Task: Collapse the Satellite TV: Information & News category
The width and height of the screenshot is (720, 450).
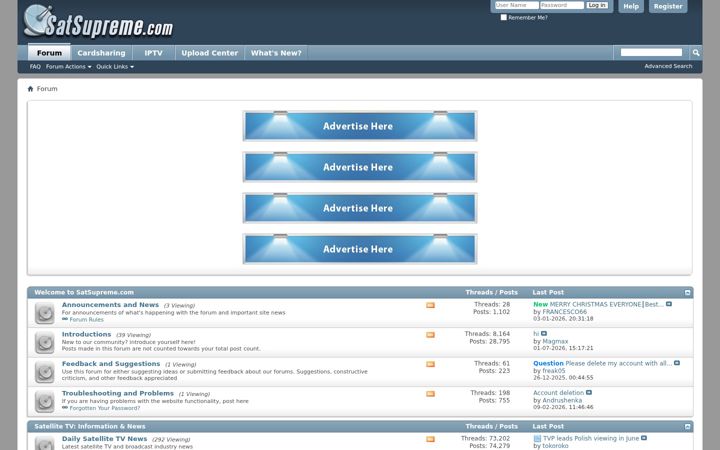Action: (687, 427)
